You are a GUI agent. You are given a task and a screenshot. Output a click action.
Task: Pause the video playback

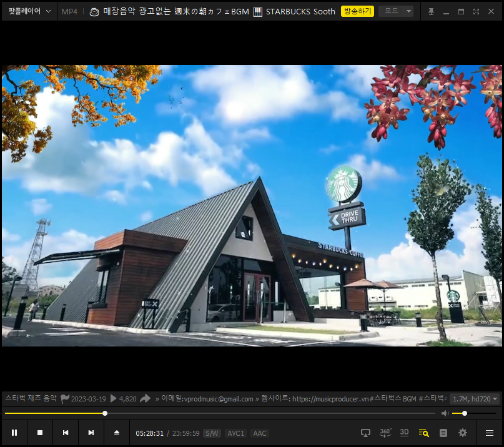pos(14,433)
